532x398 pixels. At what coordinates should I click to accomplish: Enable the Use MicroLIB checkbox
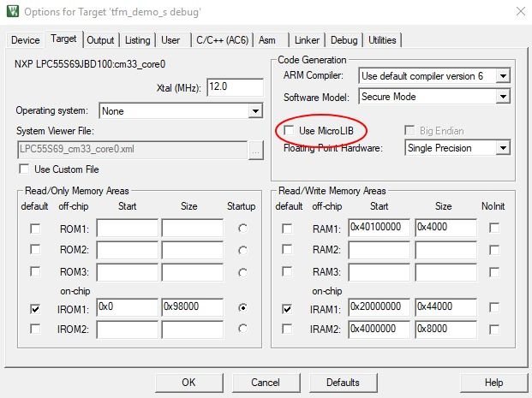pyautogui.click(x=289, y=130)
